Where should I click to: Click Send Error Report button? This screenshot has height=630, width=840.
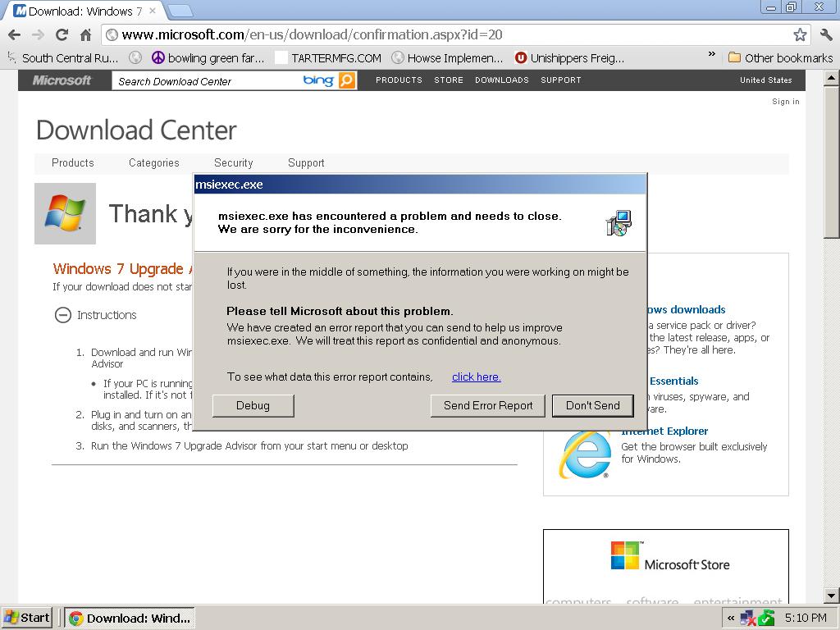point(487,405)
